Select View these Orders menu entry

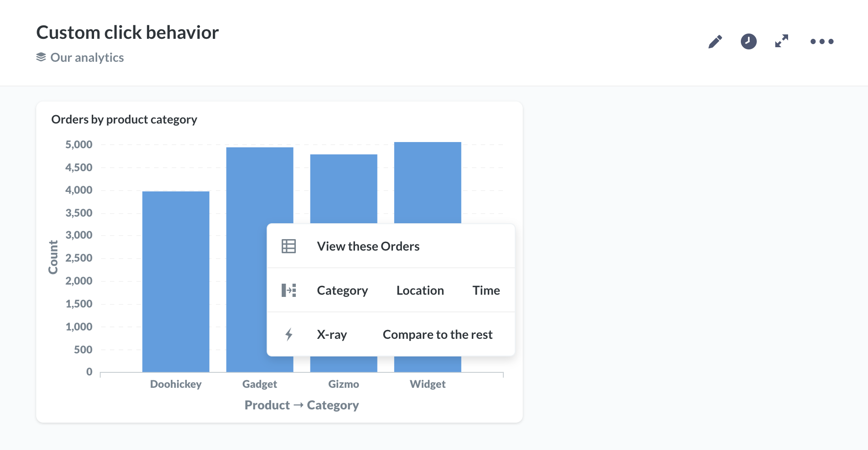[368, 246]
